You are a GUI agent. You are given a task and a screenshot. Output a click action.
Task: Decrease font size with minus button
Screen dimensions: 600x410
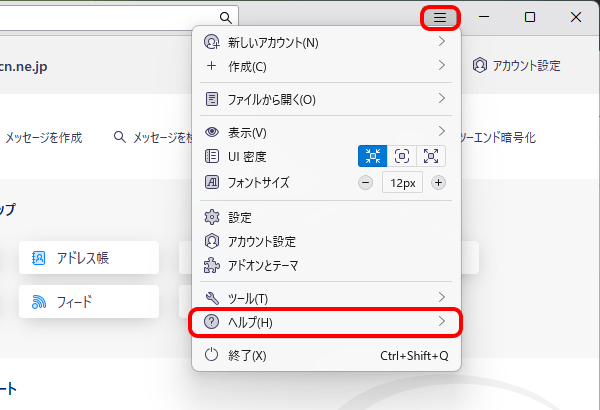pos(365,183)
